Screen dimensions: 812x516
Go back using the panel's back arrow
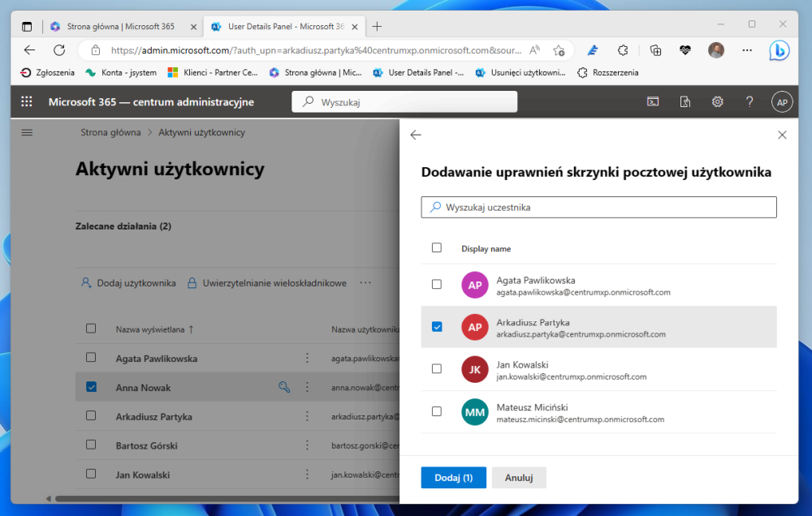(416, 135)
